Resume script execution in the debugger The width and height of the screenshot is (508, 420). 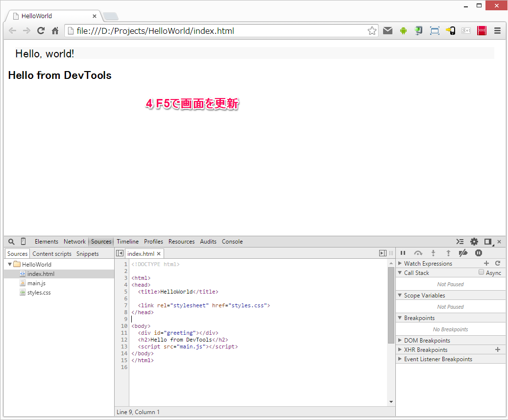click(x=403, y=253)
